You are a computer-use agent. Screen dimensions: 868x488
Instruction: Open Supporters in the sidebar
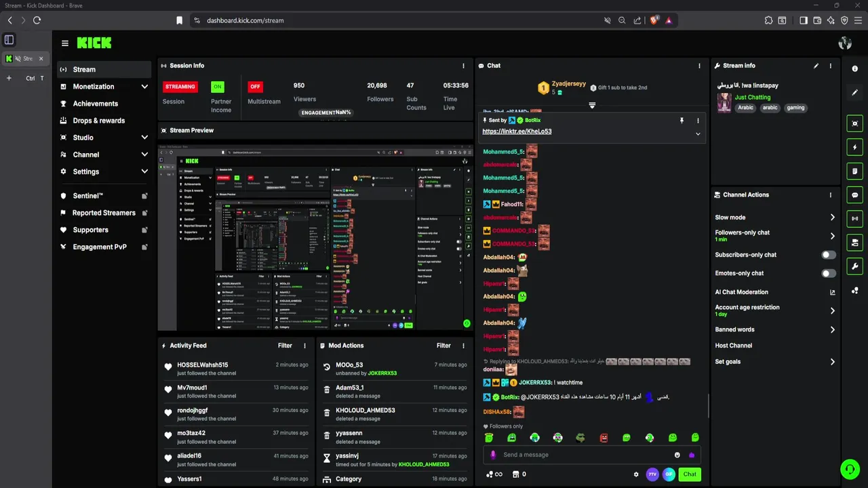coord(104,230)
